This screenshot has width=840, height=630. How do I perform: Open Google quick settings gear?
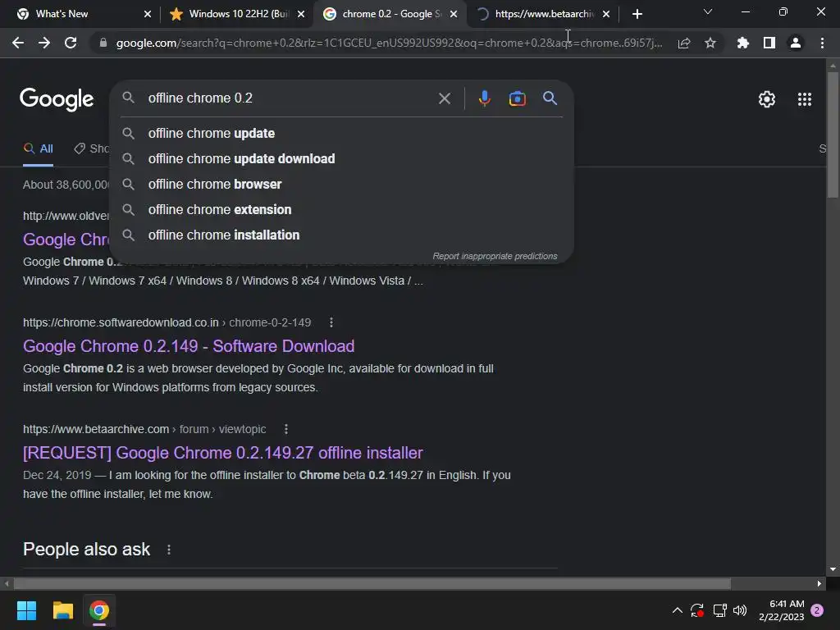pos(767,99)
